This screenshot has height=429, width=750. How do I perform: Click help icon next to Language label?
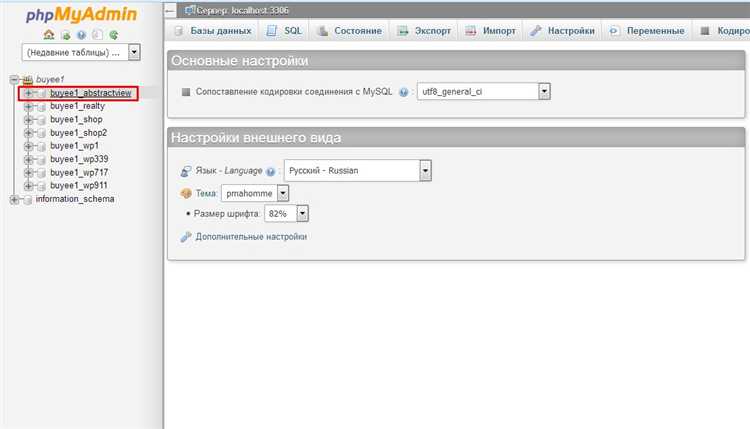click(x=271, y=171)
